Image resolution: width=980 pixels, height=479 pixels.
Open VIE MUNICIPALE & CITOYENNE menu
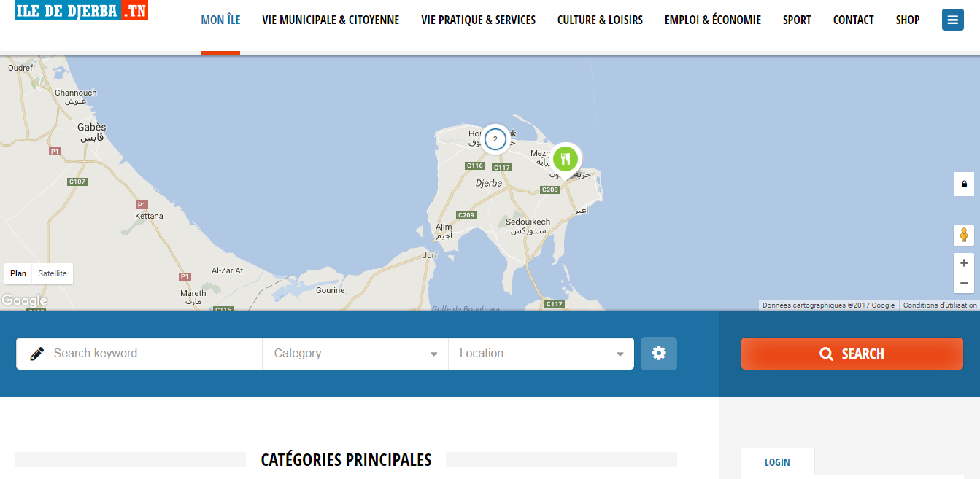coord(331,20)
